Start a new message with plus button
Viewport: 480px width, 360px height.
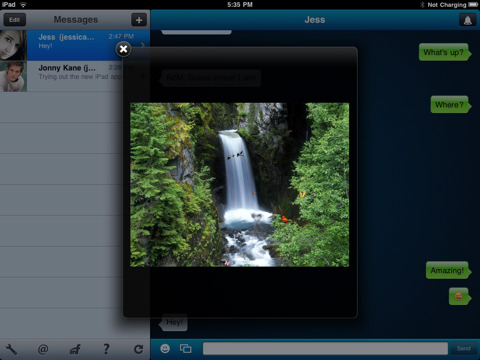click(x=139, y=20)
